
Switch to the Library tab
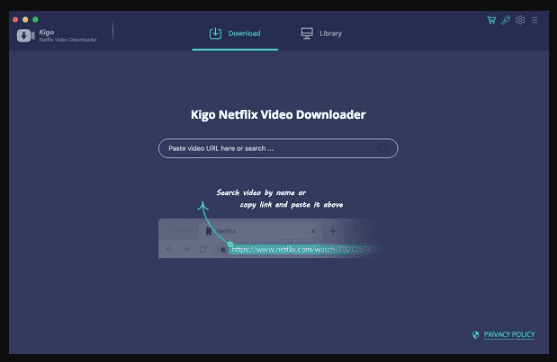click(x=321, y=33)
